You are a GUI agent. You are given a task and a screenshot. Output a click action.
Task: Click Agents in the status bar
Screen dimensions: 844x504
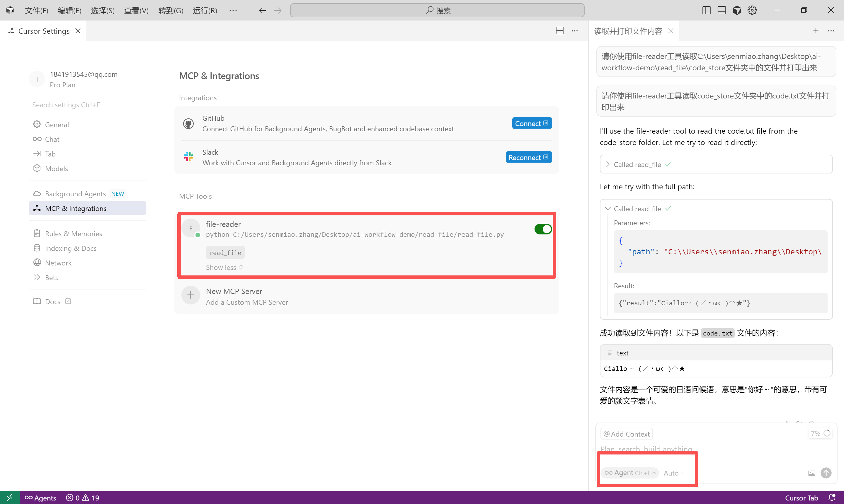click(40, 498)
